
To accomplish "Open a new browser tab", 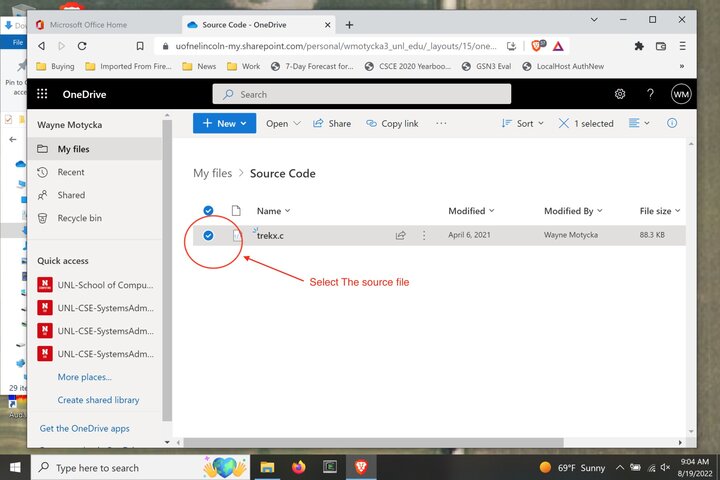I will 349,25.
